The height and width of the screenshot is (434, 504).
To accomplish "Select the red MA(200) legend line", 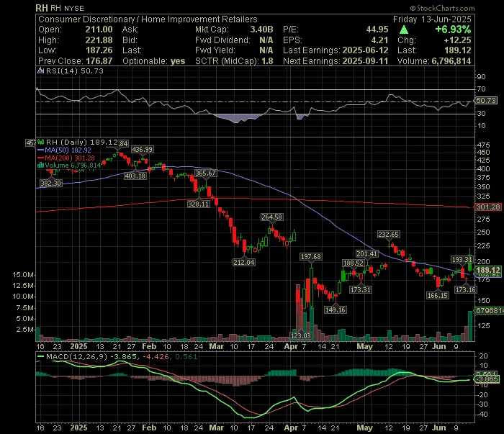I will point(40,158).
